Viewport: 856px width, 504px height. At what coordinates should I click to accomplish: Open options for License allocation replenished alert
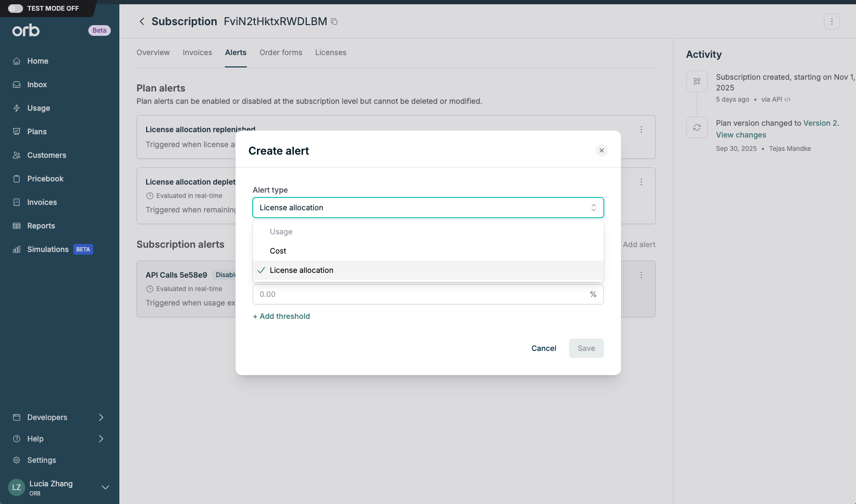[x=641, y=129]
